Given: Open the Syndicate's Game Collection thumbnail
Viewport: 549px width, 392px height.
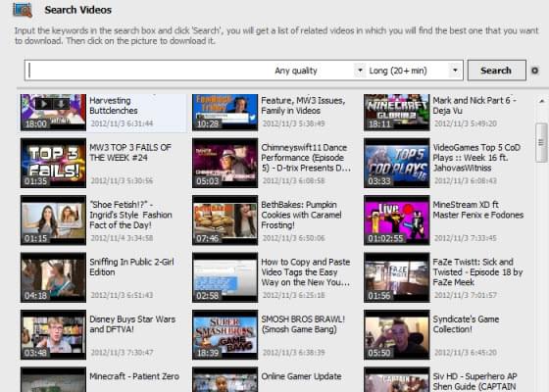Looking at the screenshot, I should click(396, 334).
